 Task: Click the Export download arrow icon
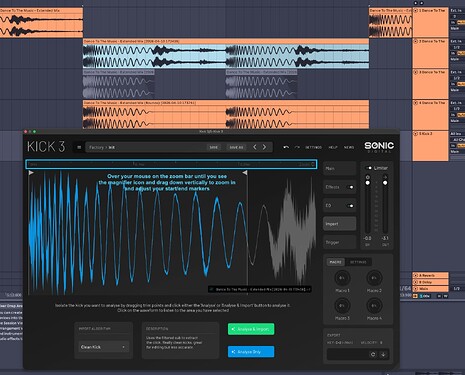(383, 355)
